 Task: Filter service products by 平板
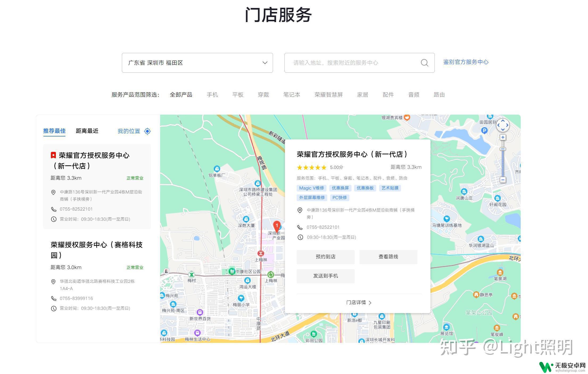coord(238,95)
